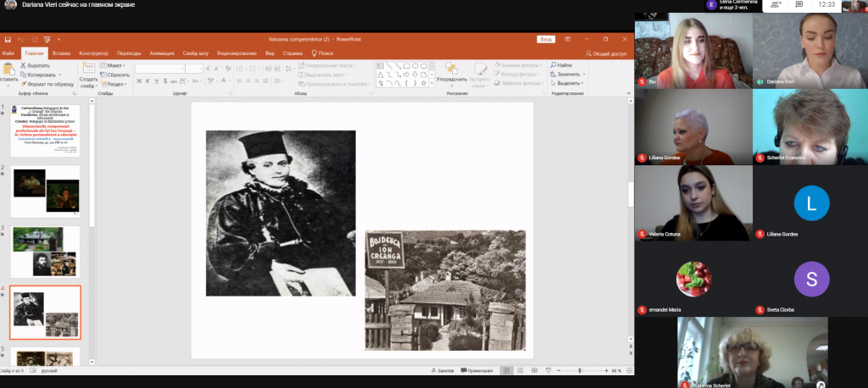This screenshot has height=388, width=868.
Task: Open Общий доступ sharing
Action: click(606, 53)
